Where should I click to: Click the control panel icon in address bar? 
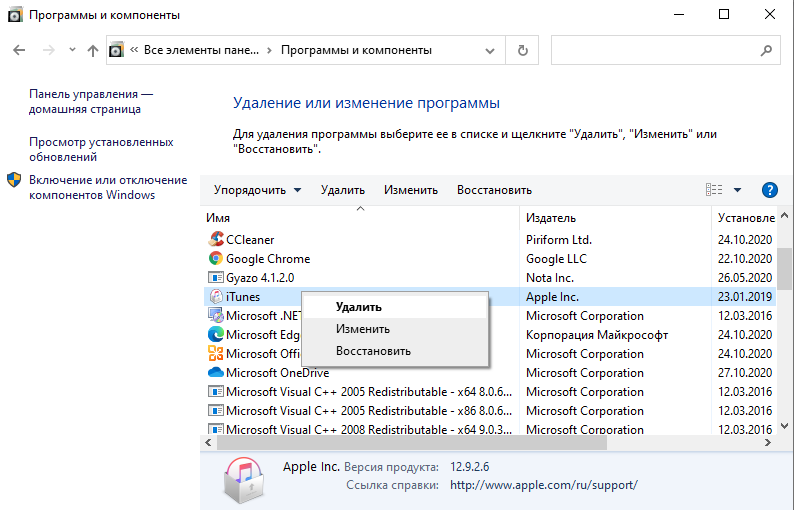pyautogui.click(x=116, y=50)
